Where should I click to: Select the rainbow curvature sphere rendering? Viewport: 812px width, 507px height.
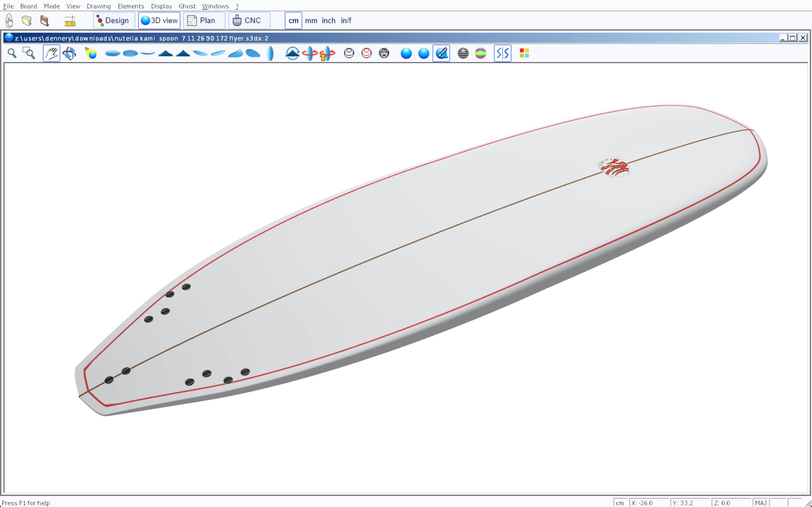click(x=480, y=53)
